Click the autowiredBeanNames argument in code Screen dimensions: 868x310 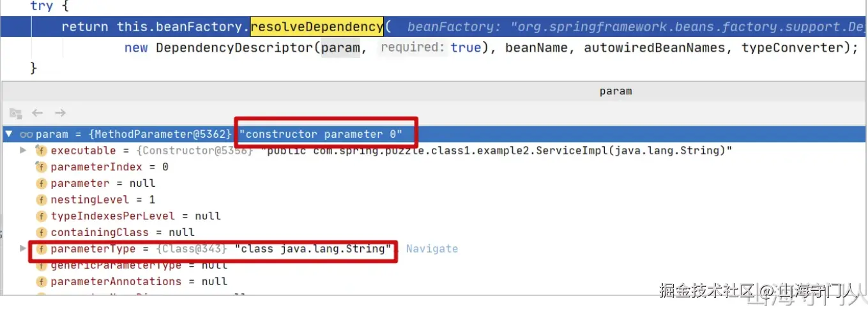(x=655, y=48)
